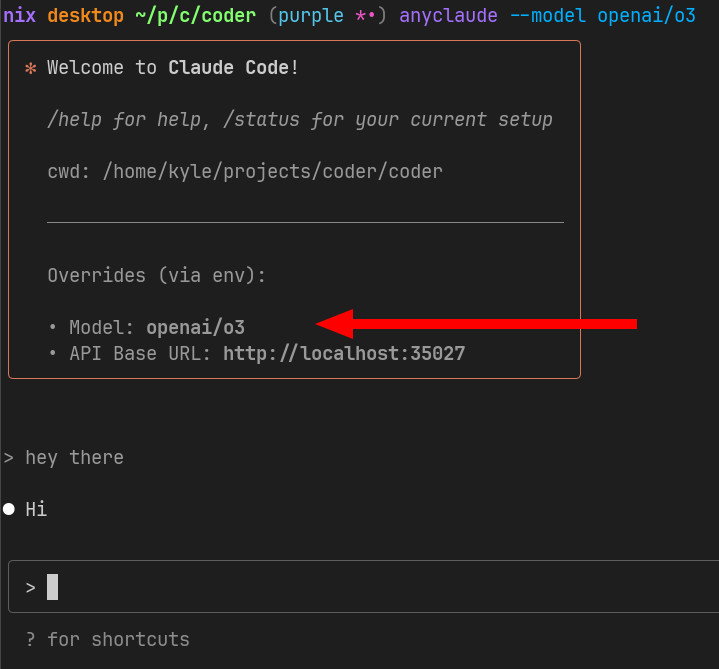Screen dimensions: 719x669
Task: Click the > chevron in the input box
Action: point(31,587)
